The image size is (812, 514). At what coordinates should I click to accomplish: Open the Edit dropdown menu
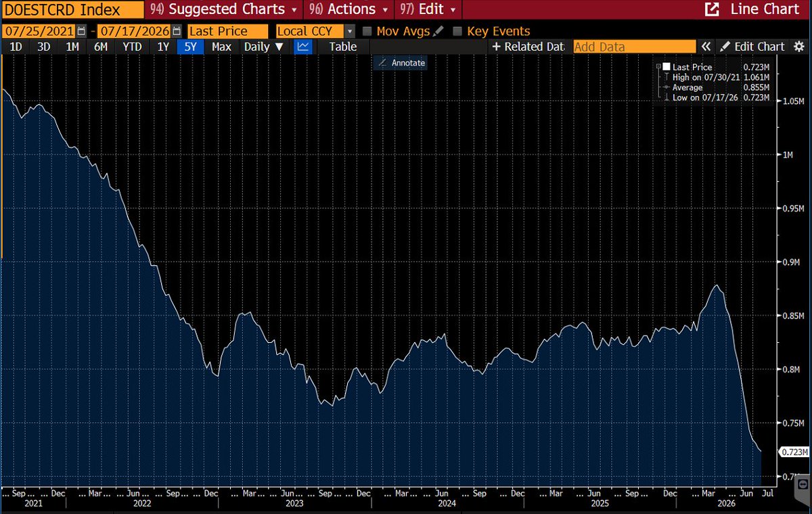(428, 9)
